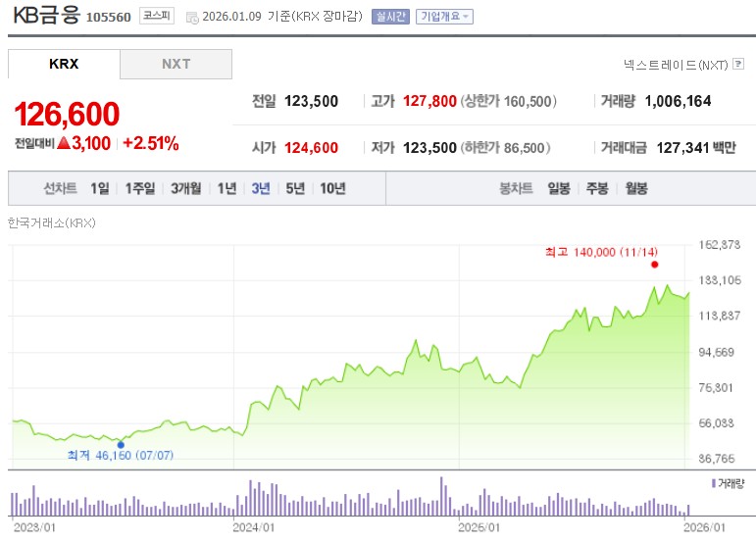Click the stock code 105560
The width and height of the screenshot is (756, 542).
tap(109, 18)
